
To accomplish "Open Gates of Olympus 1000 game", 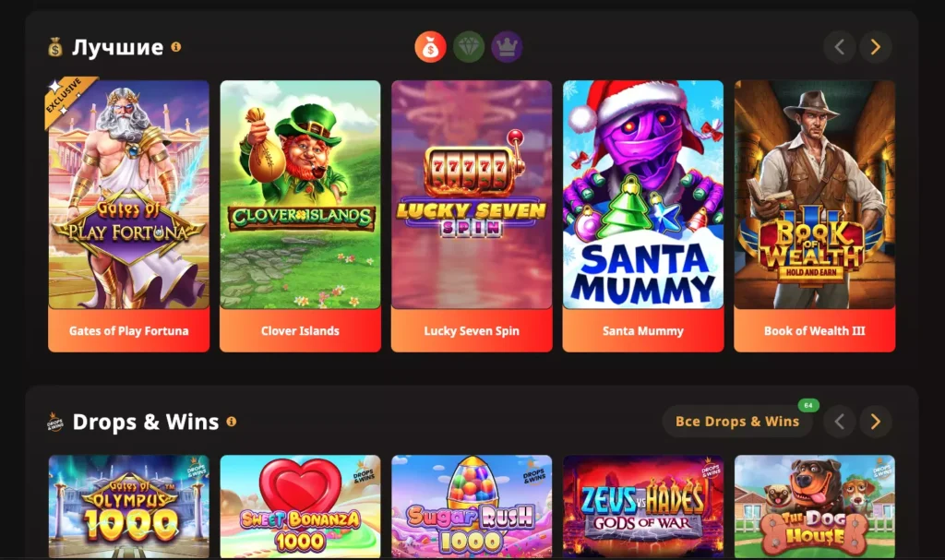I will [x=129, y=506].
